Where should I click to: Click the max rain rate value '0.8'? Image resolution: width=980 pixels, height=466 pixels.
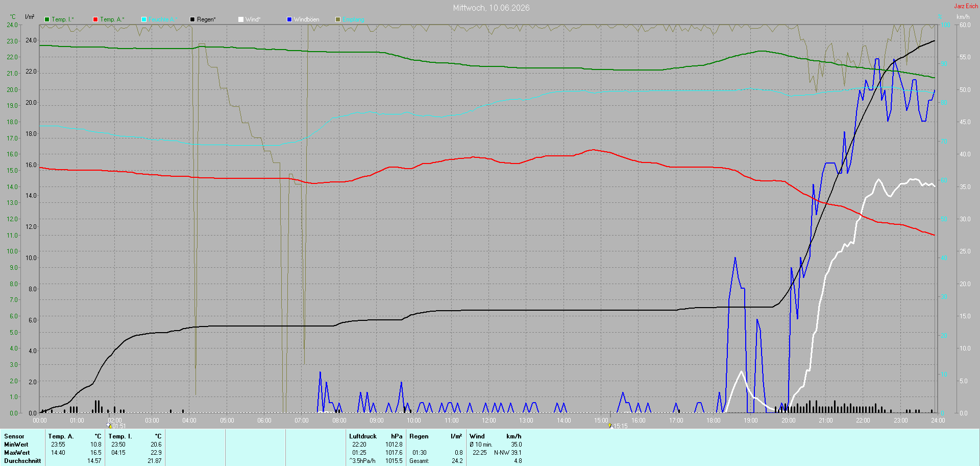point(459,453)
